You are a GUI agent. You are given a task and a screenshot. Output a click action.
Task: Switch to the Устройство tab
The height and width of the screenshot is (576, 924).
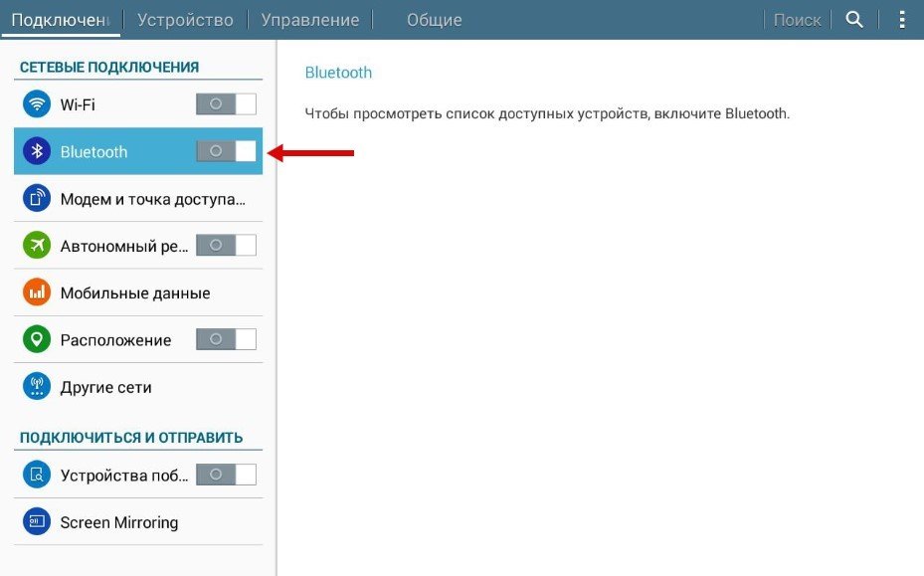click(185, 20)
